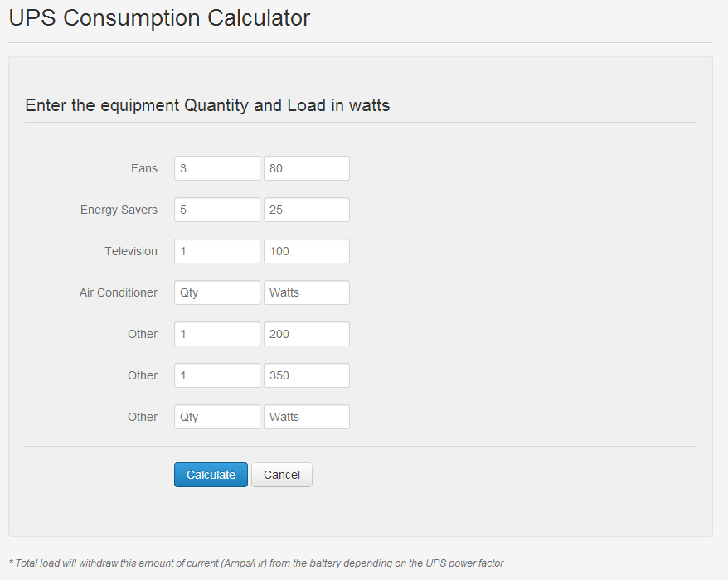Click the Air Conditioner label
Screen dimensions: 728x580
119,292
